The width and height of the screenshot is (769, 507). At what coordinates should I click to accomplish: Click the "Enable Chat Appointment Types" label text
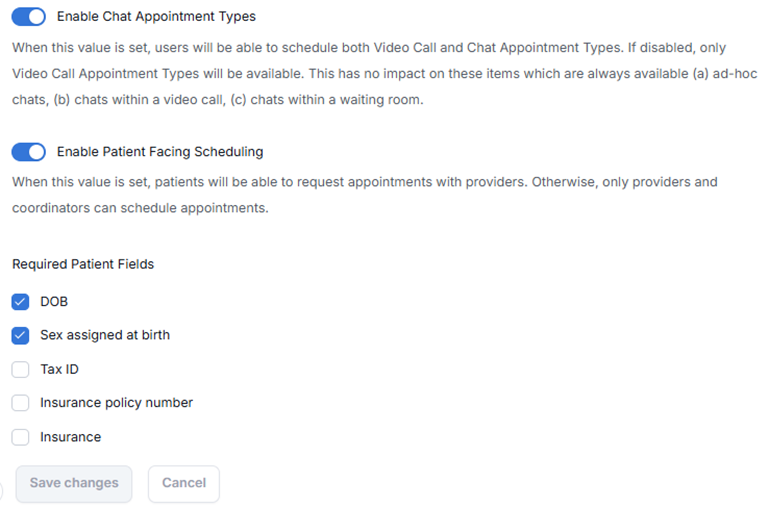[156, 16]
